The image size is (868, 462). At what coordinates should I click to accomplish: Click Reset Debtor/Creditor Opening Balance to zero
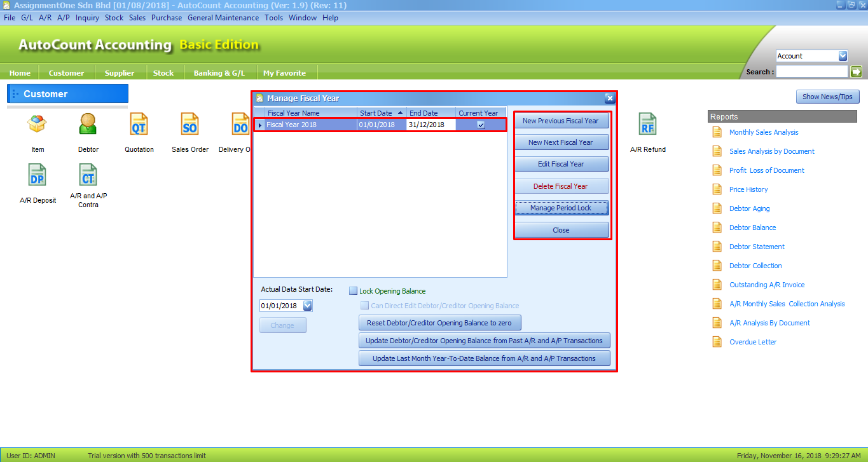click(x=440, y=323)
